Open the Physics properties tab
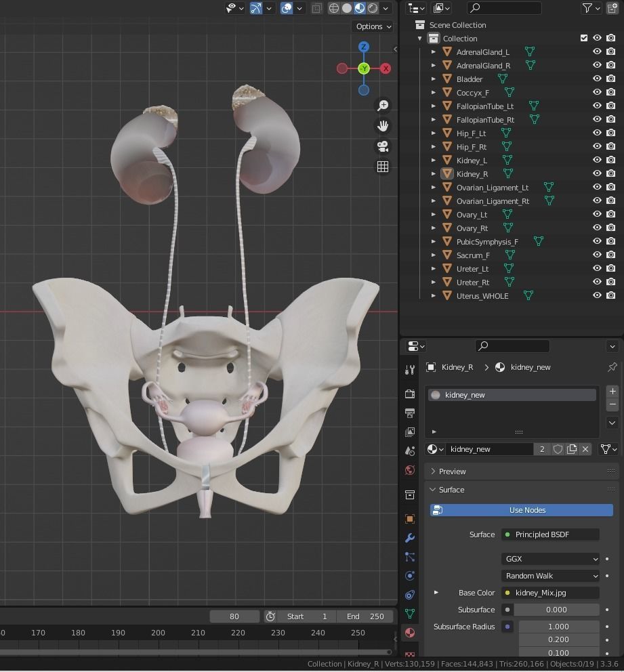This screenshot has height=672, width=624. (410, 576)
